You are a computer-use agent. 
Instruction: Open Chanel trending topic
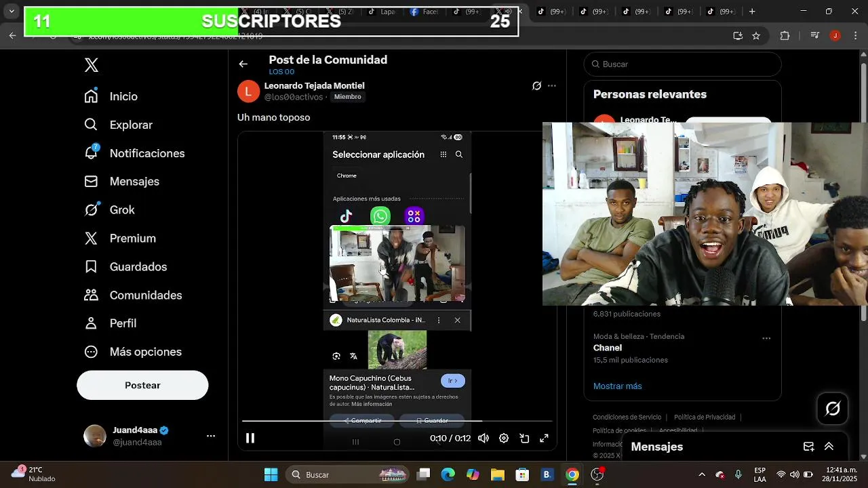pos(608,348)
